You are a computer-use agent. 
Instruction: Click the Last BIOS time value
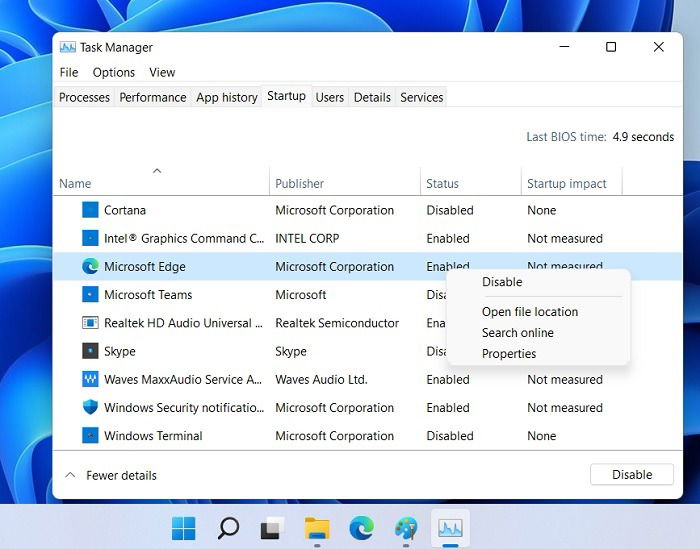(643, 137)
